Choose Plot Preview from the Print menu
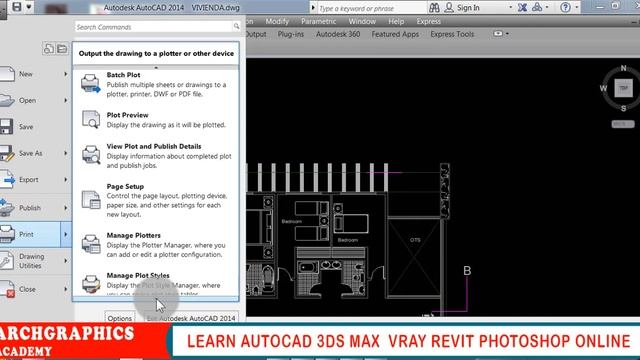 point(156,120)
